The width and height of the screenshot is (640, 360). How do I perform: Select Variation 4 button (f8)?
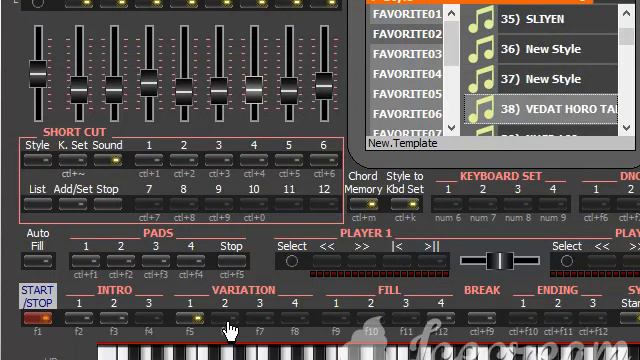(295, 318)
